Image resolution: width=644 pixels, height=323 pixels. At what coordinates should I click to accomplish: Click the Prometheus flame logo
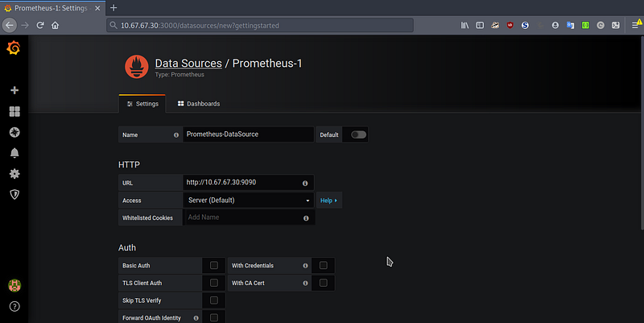(x=136, y=67)
